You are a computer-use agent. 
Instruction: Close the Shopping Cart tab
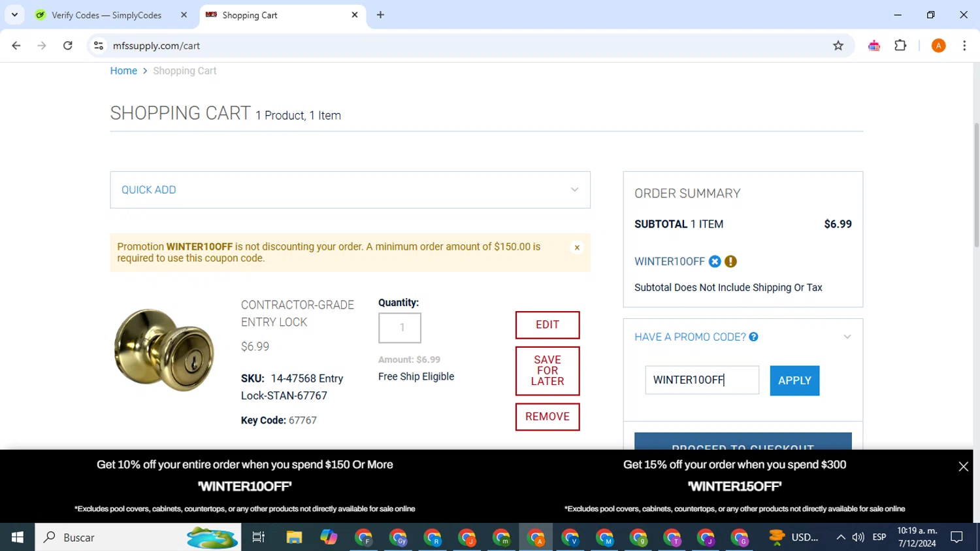coord(355,15)
